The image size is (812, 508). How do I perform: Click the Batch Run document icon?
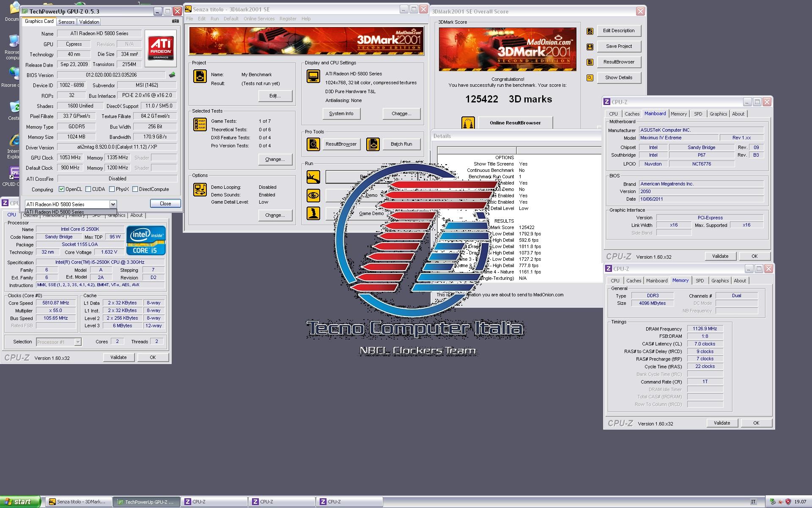373,144
